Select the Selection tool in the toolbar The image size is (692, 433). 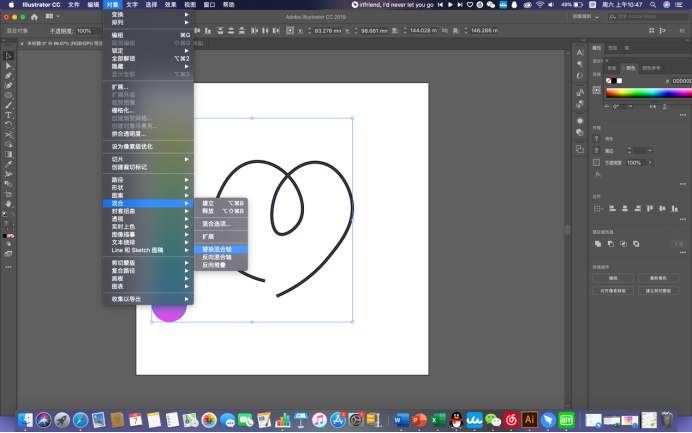(8, 55)
